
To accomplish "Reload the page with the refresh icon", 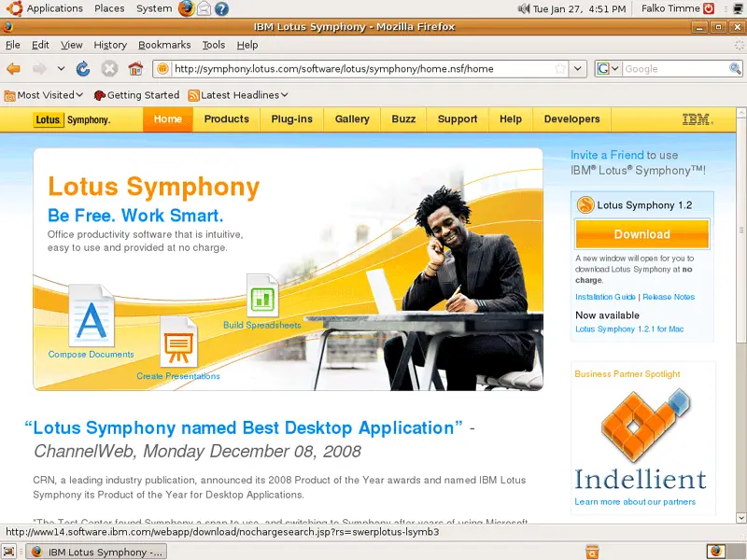I will [x=83, y=69].
